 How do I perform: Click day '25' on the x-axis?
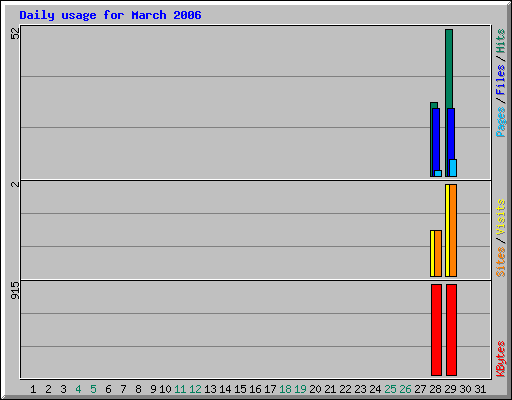(390, 389)
